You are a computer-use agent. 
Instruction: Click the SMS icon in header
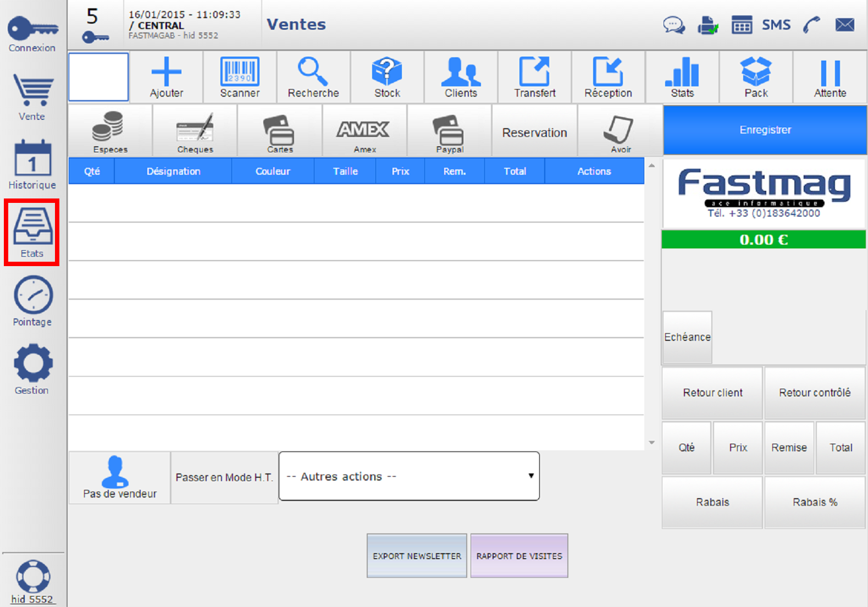click(776, 25)
